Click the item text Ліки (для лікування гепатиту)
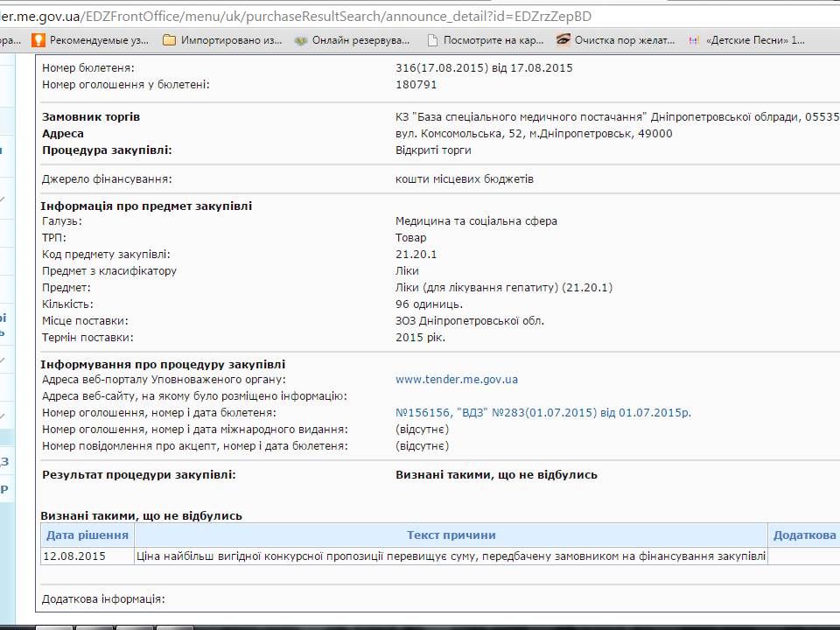 pos(503,288)
